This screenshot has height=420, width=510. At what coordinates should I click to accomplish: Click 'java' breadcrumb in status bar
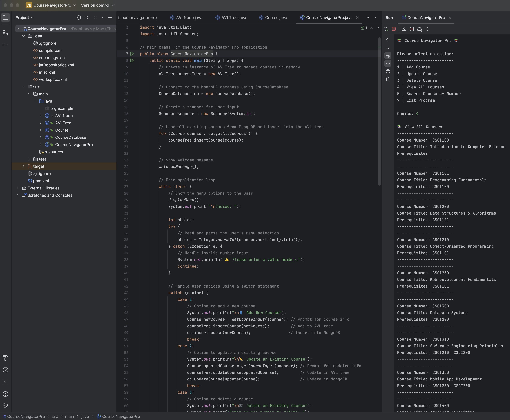point(85,416)
